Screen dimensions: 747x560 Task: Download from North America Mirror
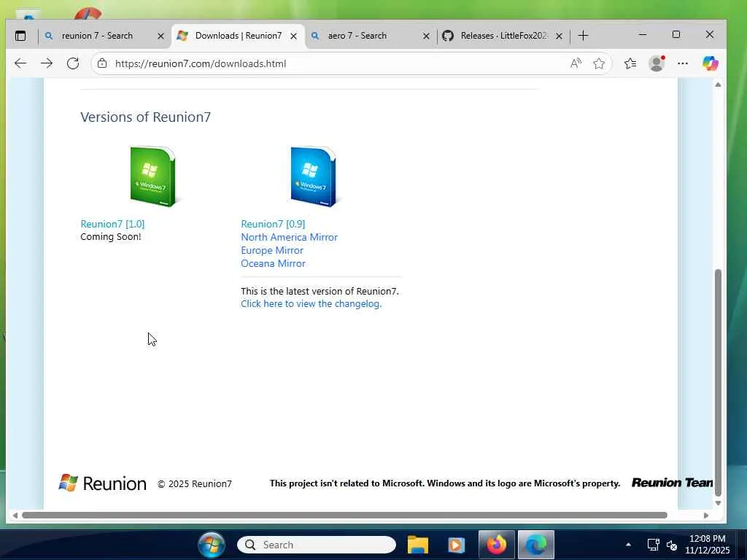click(289, 237)
